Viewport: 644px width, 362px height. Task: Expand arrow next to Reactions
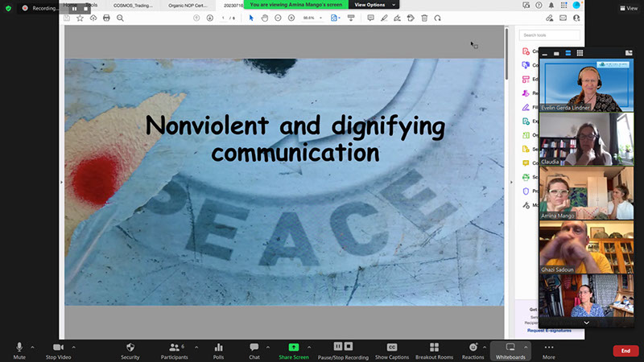point(485,348)
